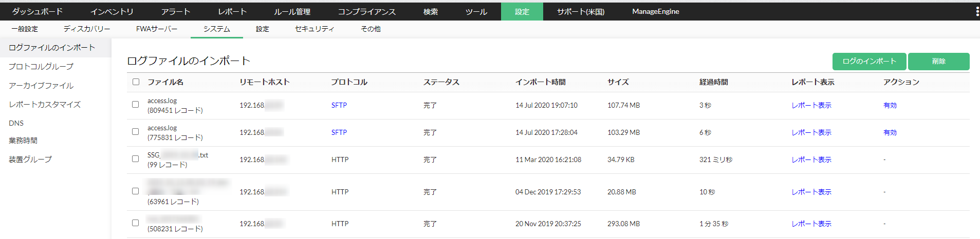Toggle the select-all checkbox in table header
This screenshot has height=239, width=980.
(x=136, y=82)
